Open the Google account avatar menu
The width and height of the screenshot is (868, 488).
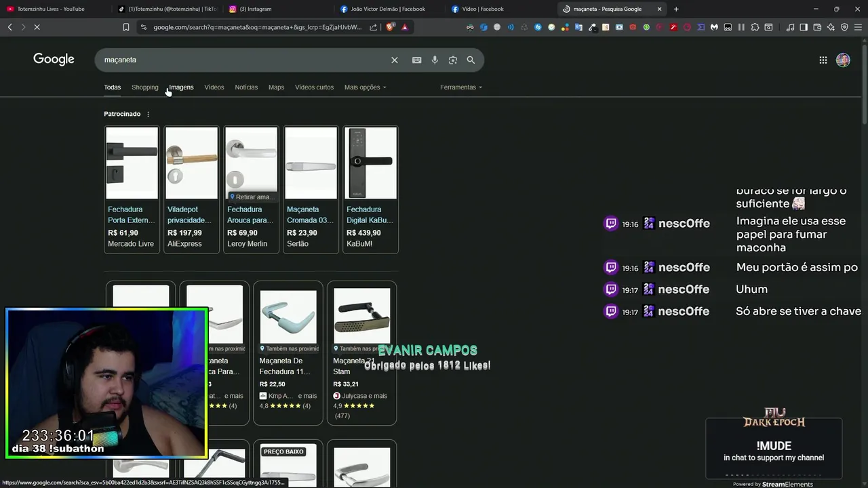point(843,60)
